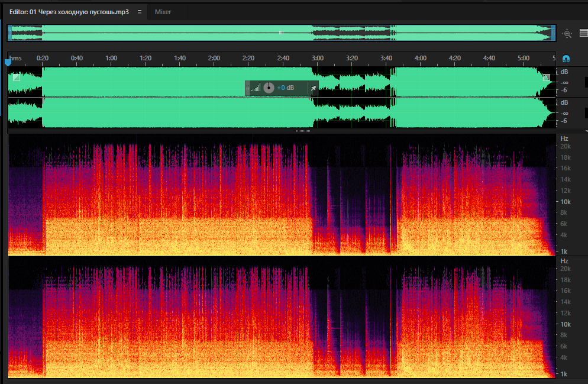Click the lower channel dB scale label

point(564,102)
